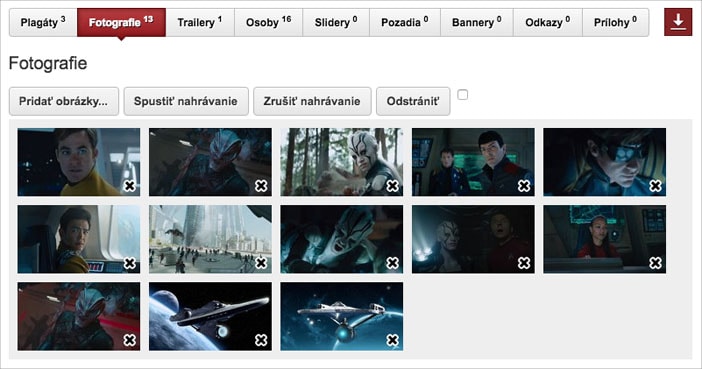This screenshot has height=369, width=702.
Task: Tick the select-all checkbox beside Odstrániť
Action: point(463,94)
